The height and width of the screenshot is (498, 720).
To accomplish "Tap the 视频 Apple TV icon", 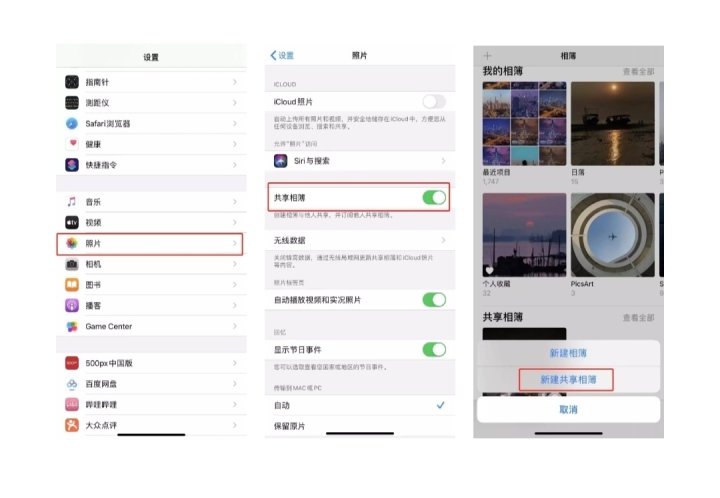I will click(72, 222).
